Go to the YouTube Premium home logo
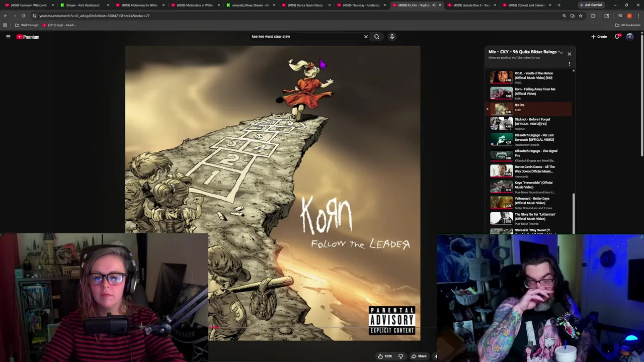The width and height of the screenshot is (644, 362). (x=28, y=37)
